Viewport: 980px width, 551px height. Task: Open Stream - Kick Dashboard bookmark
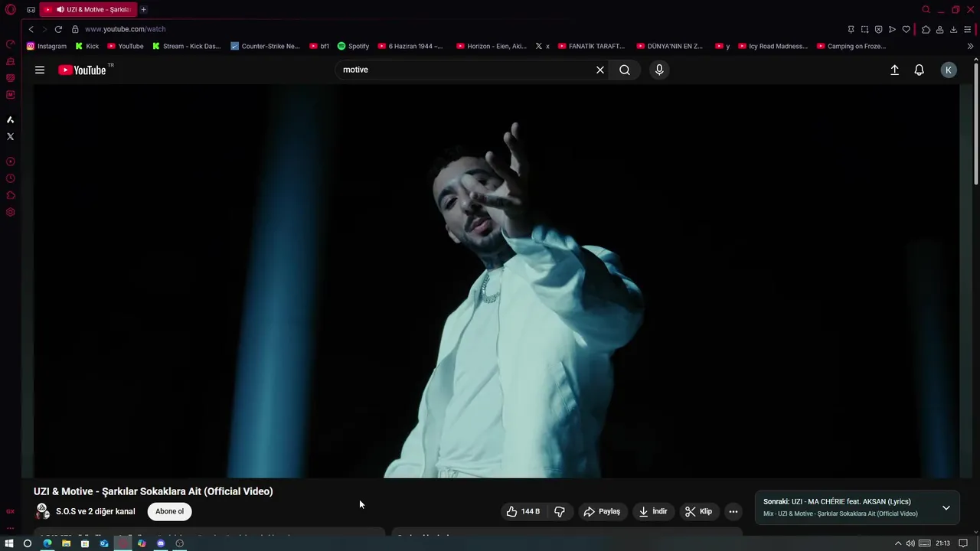point(186,46)
